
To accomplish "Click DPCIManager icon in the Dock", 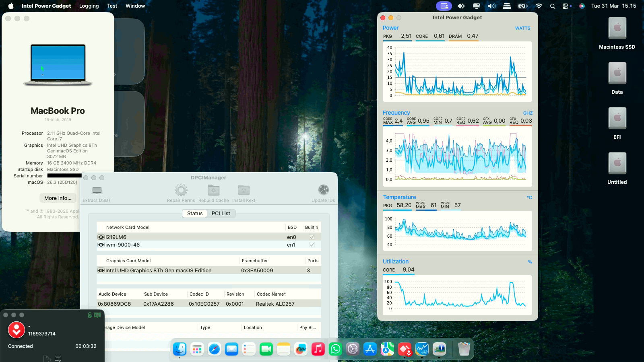I will pos(439,349).
